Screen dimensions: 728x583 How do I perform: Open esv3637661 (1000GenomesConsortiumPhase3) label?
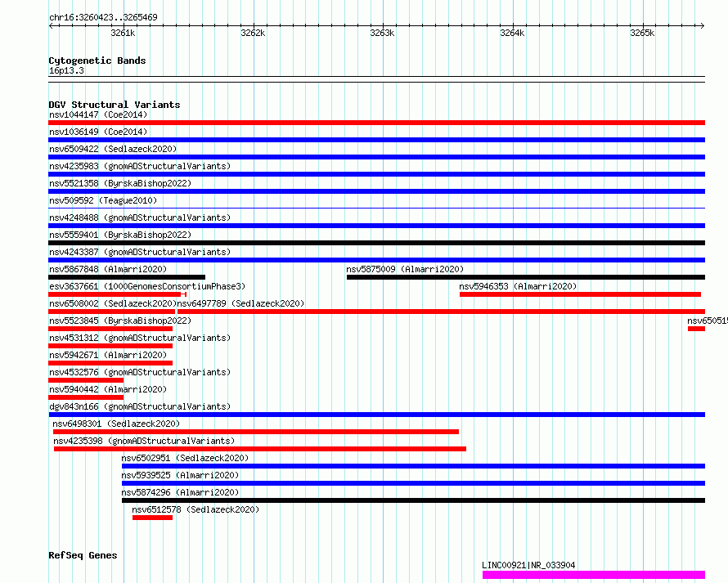[147, 286]
